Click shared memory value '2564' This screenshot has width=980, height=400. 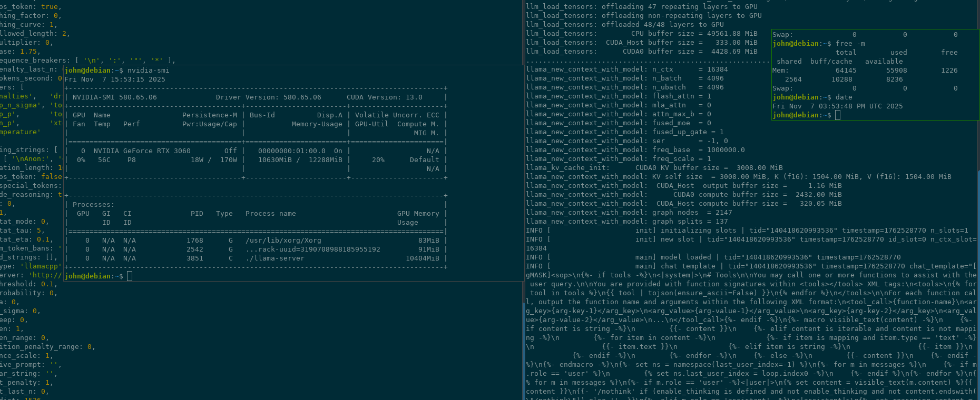[793, 79]
